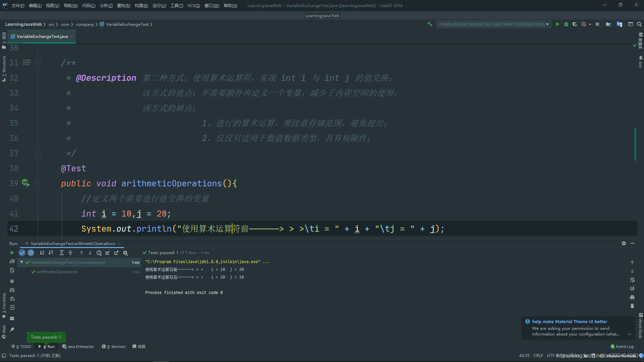Image resolution: width=644 pixels, height=362 pixels.
Task: Collapse the method fold marker at line 39
Action: pyautogui.click(x=38, y=183)
